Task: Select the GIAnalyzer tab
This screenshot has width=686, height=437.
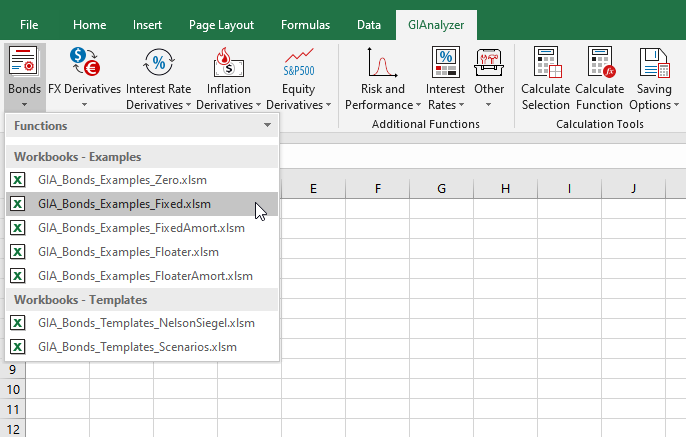Action: (436, 25)
